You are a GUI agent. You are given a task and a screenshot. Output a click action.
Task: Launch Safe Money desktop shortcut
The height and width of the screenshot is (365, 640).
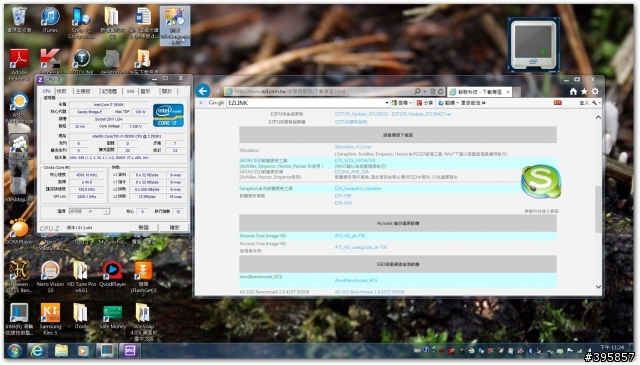(x=112, y=316)
